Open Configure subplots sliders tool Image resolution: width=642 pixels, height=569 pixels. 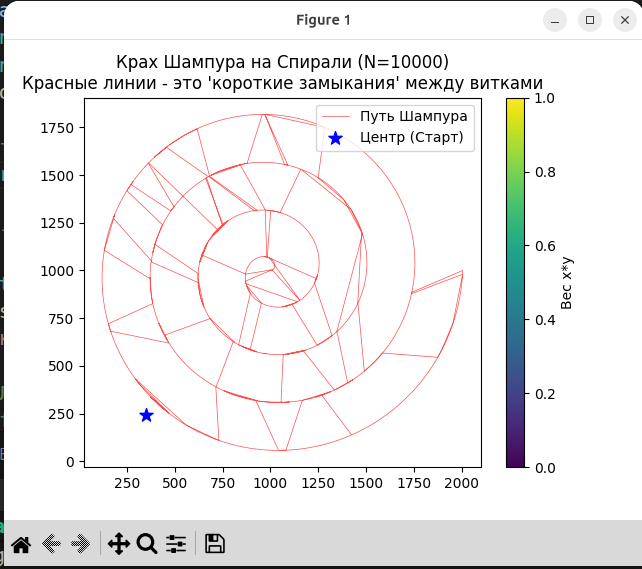tap(176, 544)
